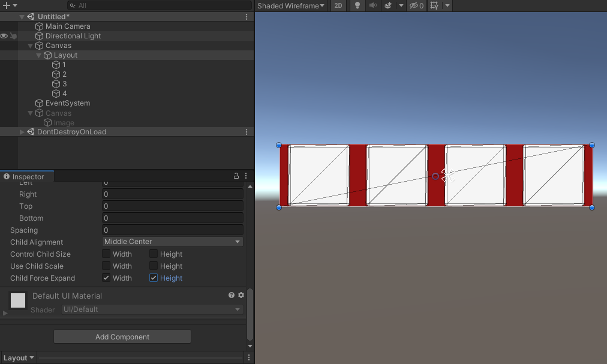Open grid settings dropdown arrow

(x=447, y=5)
